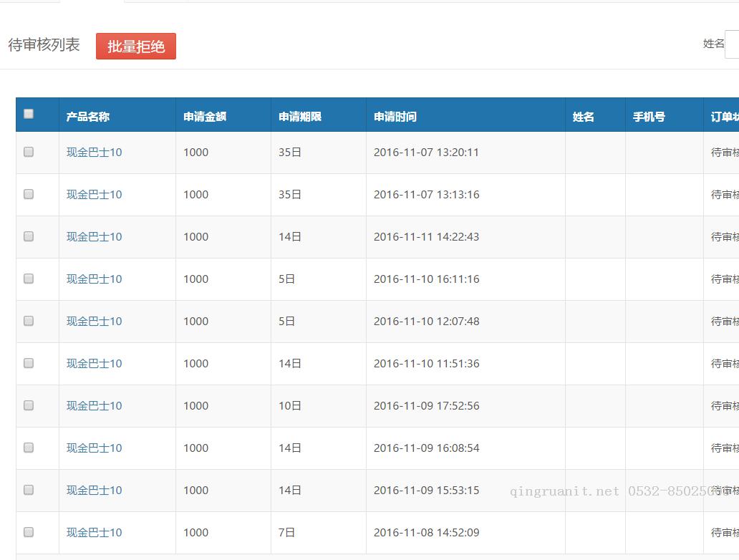739x560 pixels.
Task: Check the row dated 2016-11-09 16:08:54
Action: click(29, 448)
